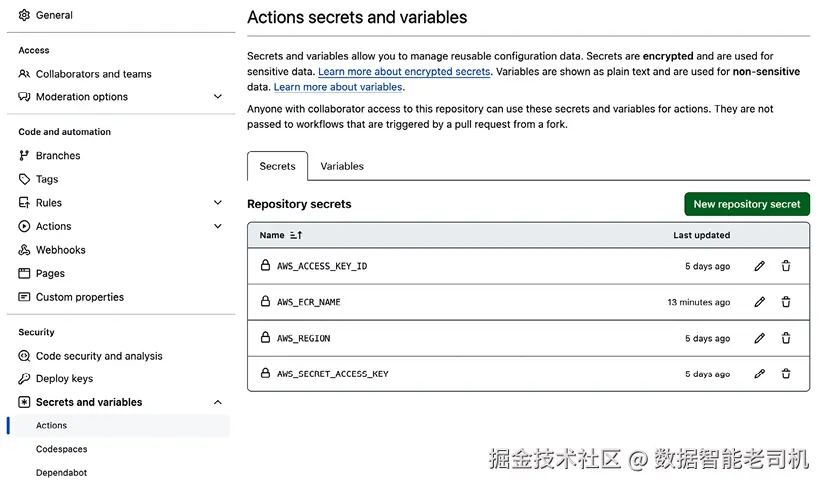Expand the Rules section chevron
The width and height of the screenshot is (825, 487).
(218, 203)
